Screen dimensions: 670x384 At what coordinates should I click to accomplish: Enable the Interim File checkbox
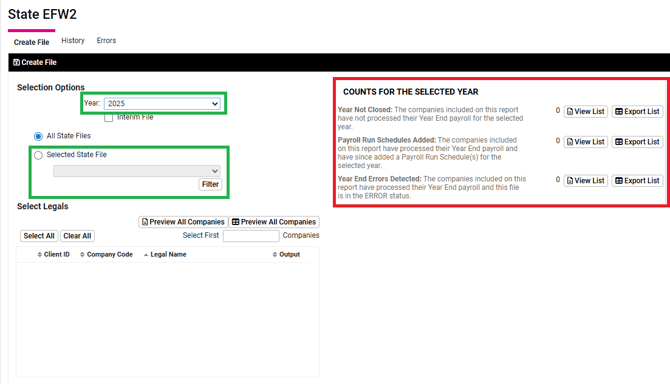coord(109,117)
